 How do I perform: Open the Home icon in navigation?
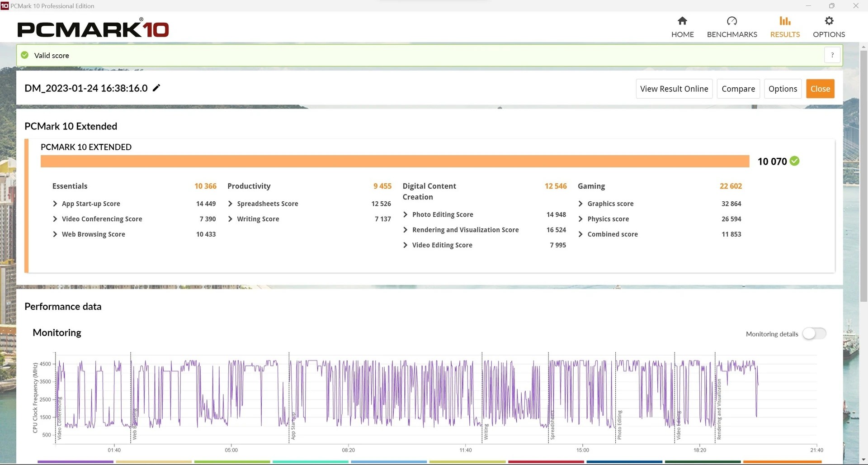(x=682, y=21)
